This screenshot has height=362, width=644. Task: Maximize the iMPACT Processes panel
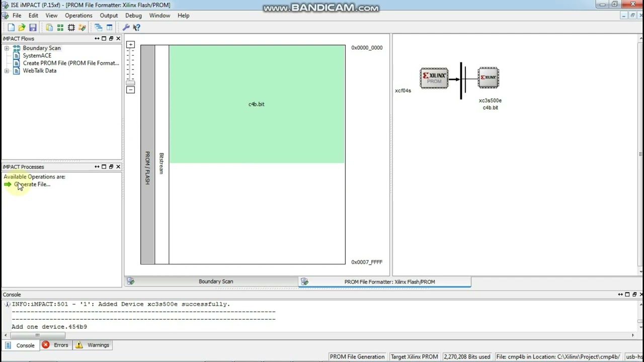pyautogui.click(x=104, y=167)
